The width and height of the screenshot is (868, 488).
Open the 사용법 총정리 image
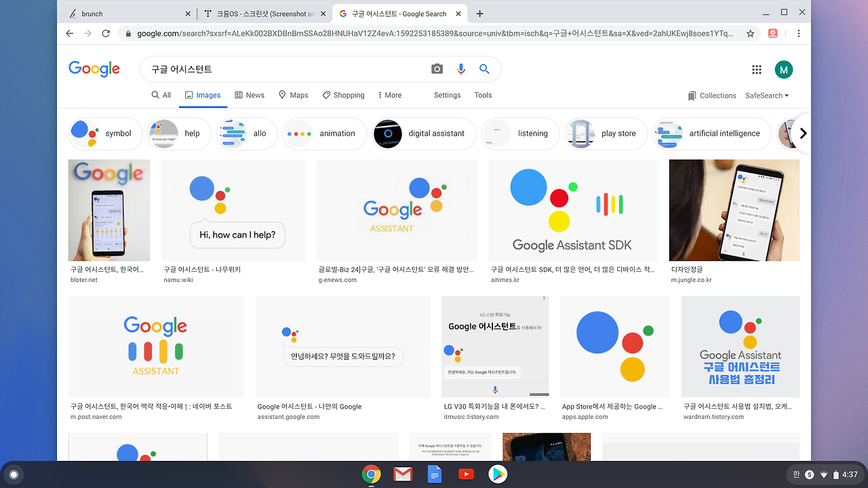coord(741,347)
